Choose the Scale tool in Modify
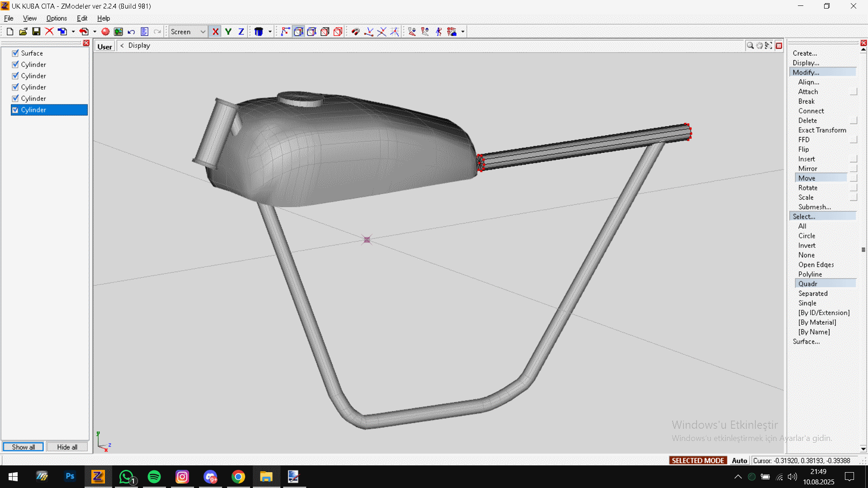 tap(806, 197)
